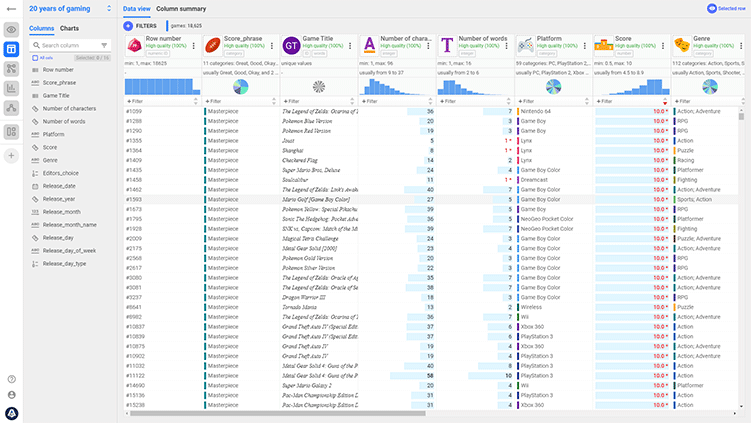751x423 pixels.
Task: Toggle sort on Row number column
Action: [x=195, y=101]
